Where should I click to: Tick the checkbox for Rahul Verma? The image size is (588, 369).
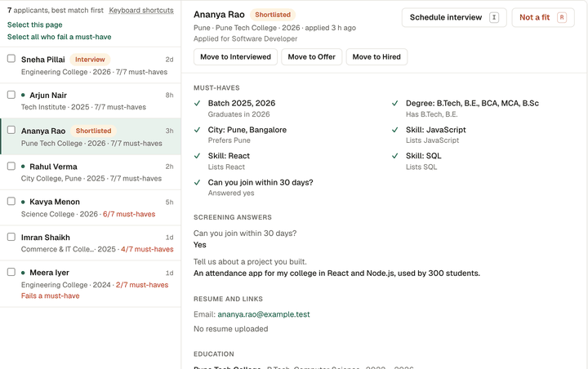coord(11,166)
